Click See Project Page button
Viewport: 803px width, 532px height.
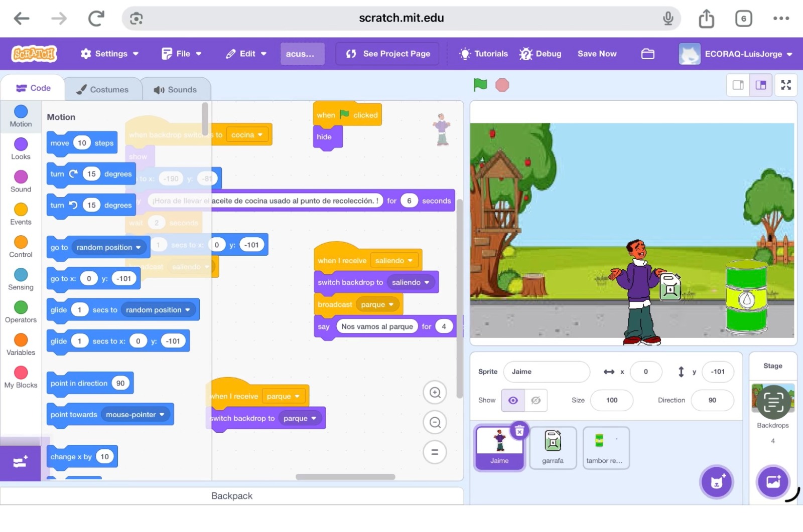click(388, 54)
